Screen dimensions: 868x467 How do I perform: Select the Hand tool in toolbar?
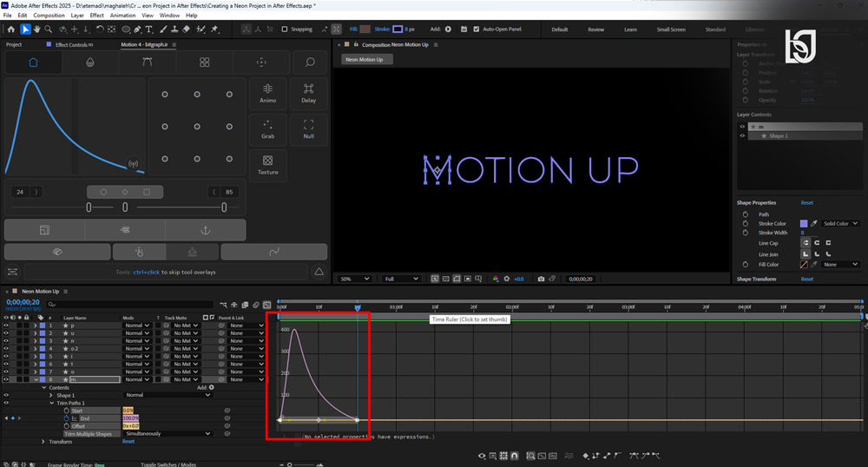36,30
